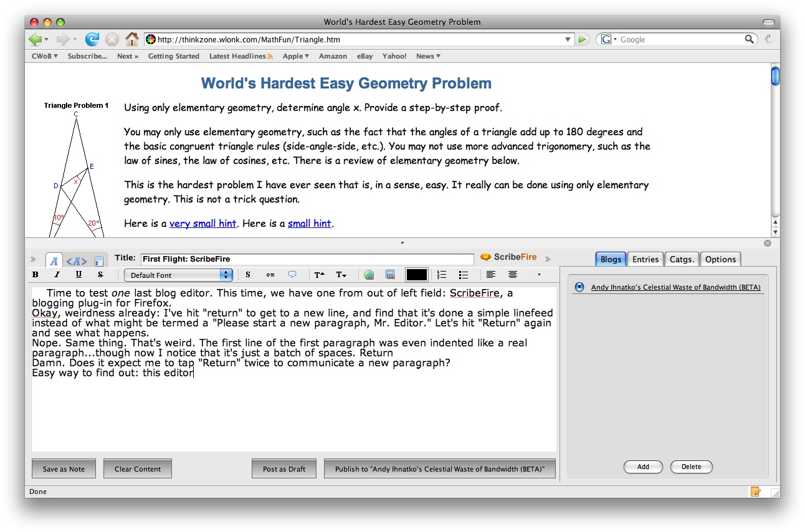Open the back button history dropdown

click(46, 39)
